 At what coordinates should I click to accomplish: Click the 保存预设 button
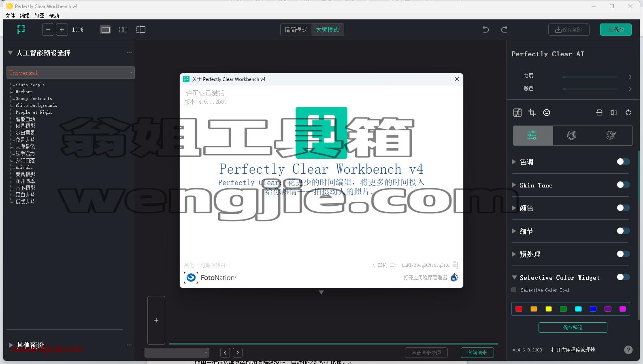[x=573, y=328]
